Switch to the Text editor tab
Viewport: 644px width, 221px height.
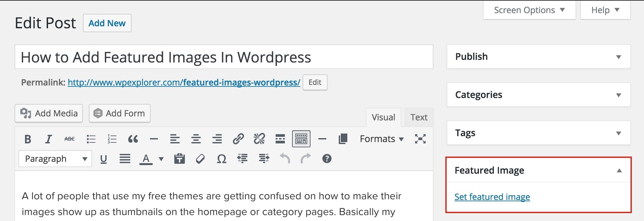[x=419, y=117]
